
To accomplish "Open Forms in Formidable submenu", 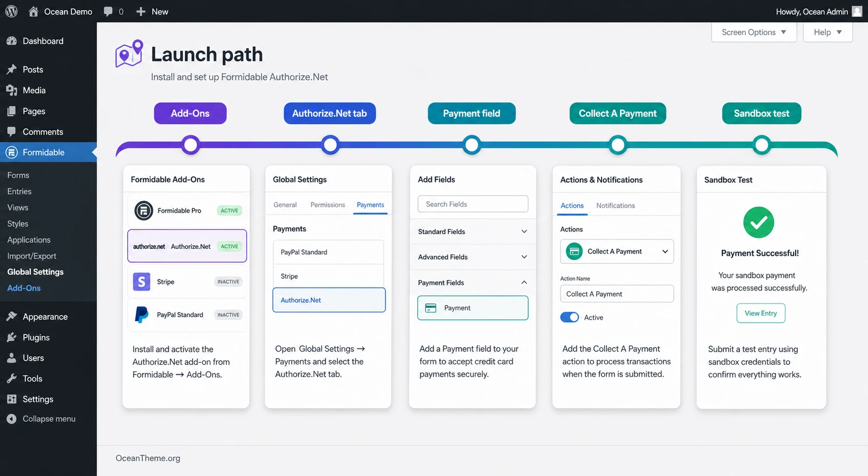I will 18,175.
